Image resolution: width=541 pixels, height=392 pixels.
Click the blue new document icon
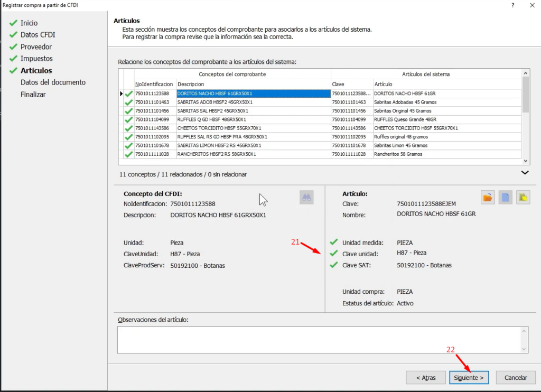(x=506, y=197)
